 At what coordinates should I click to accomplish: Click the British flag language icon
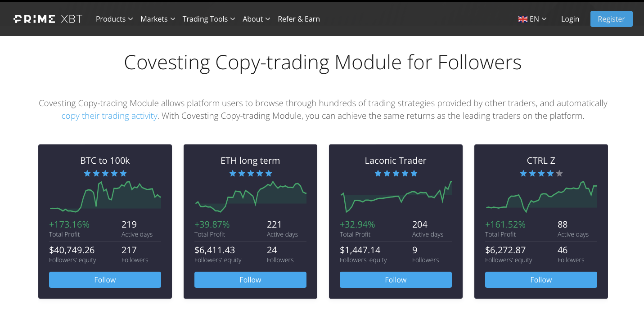522,19
